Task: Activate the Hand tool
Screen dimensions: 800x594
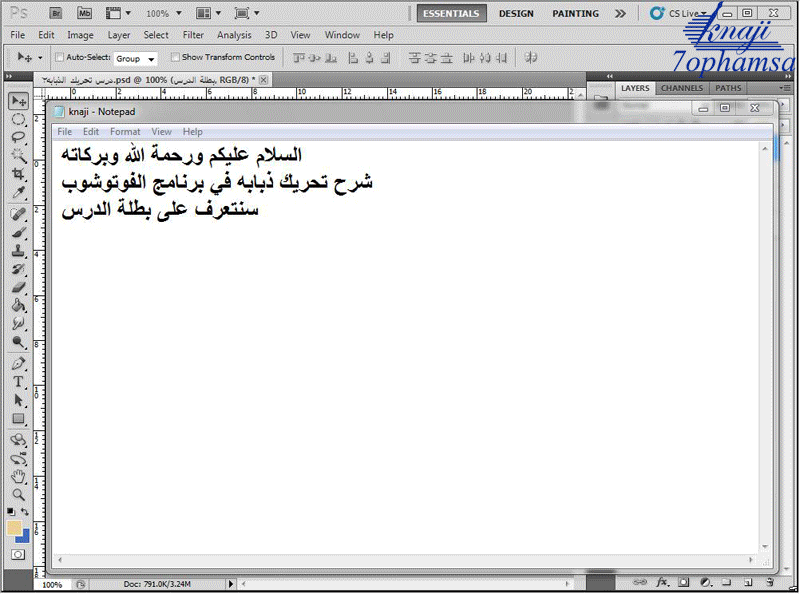Action: click(x=18, y=476)
